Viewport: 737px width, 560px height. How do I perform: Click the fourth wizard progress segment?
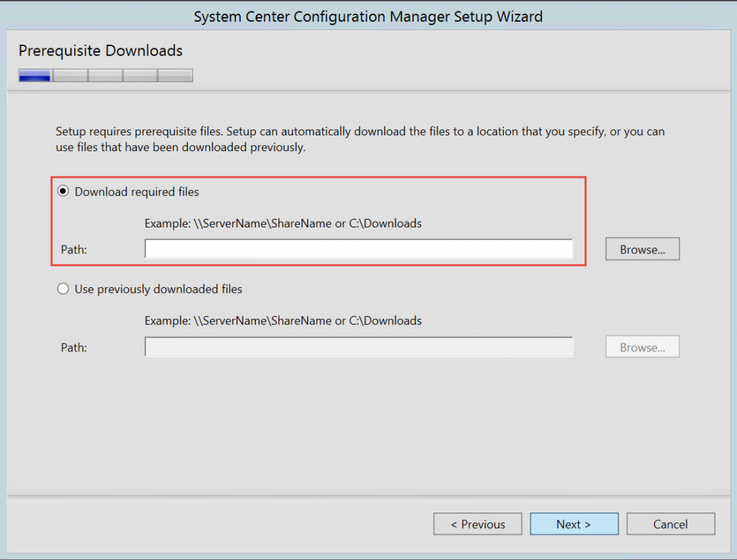coord(140,76)
